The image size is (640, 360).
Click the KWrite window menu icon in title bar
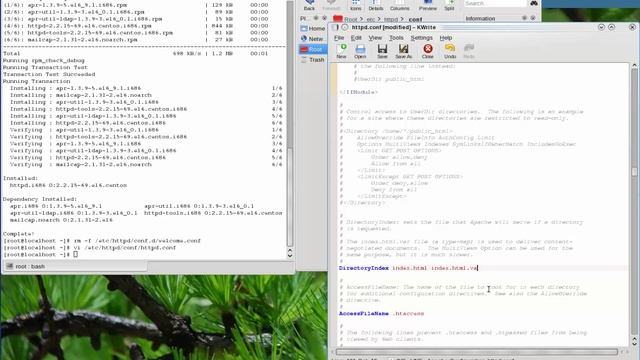point(335,27)
